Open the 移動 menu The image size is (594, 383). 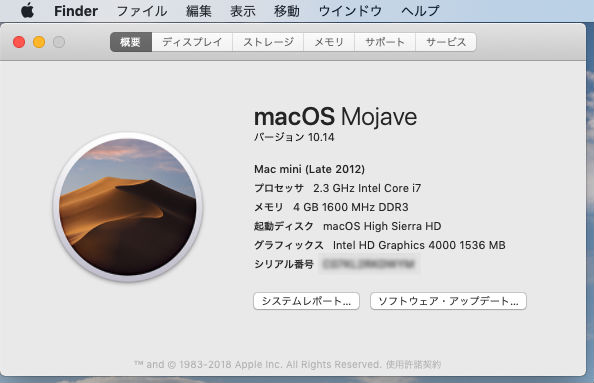pos(287,11)
